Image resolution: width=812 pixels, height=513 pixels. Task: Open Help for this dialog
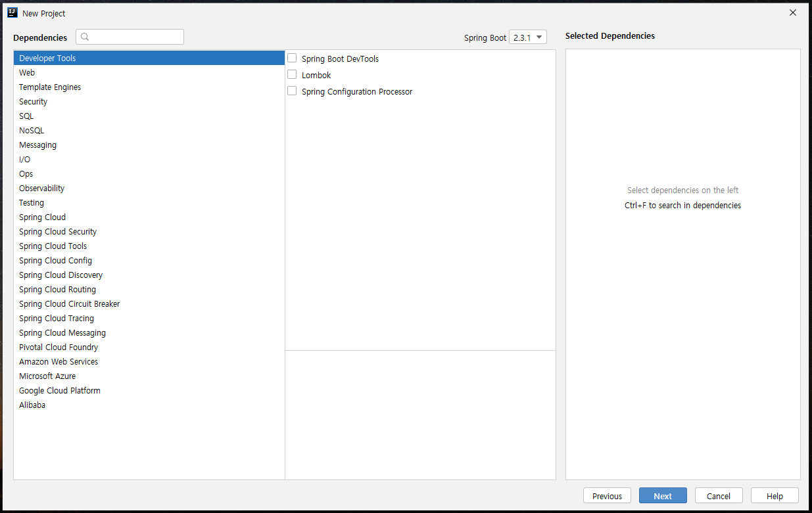click(775, 496)
